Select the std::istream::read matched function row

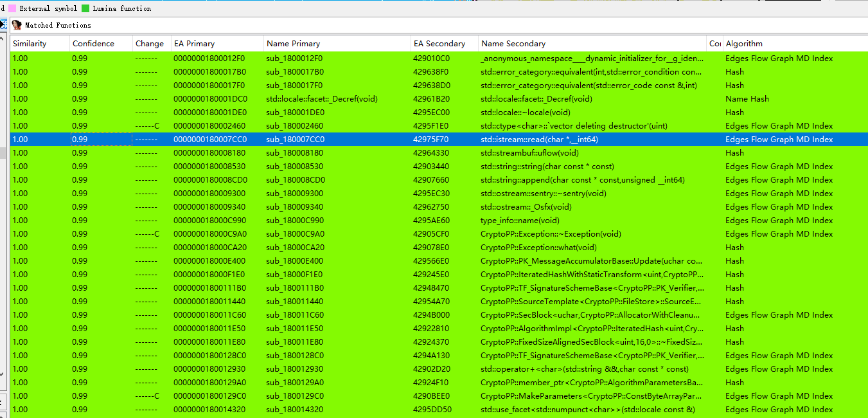(539, 140)
